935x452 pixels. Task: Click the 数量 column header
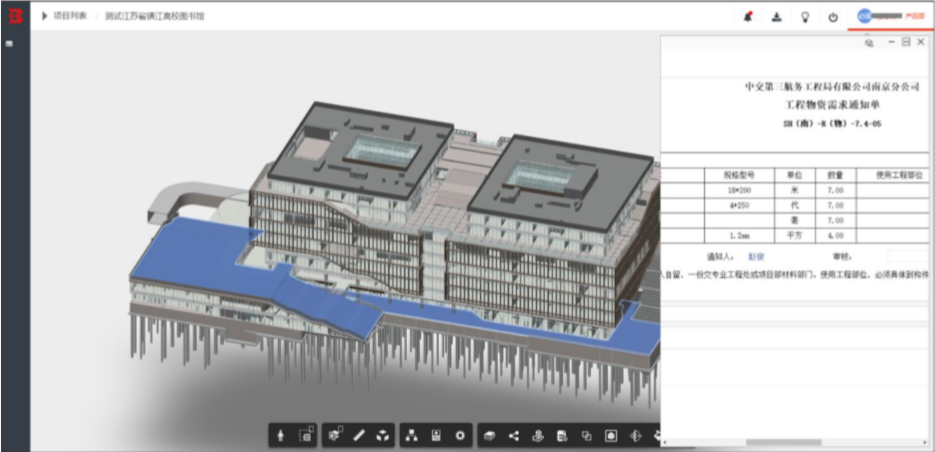[x=835, y=175]
